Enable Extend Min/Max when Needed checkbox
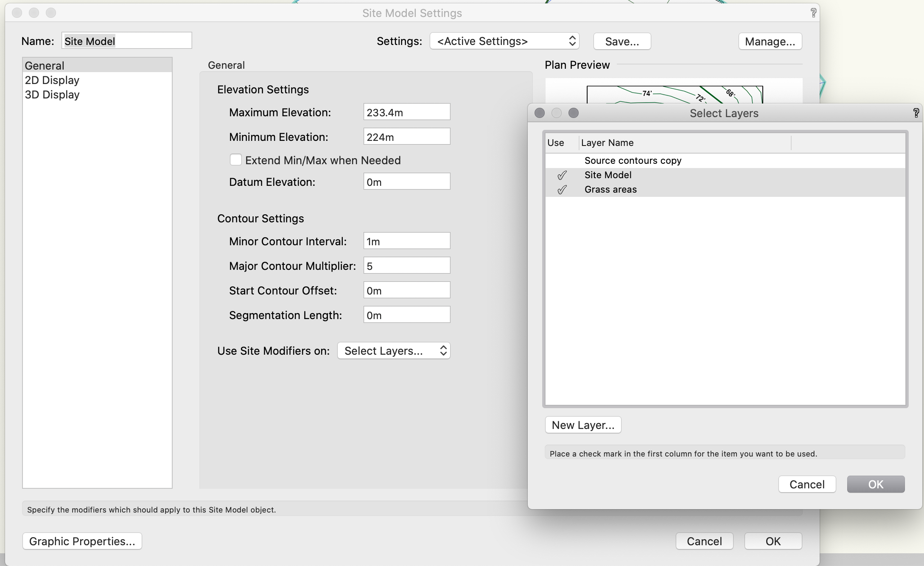 coord(236,160)
